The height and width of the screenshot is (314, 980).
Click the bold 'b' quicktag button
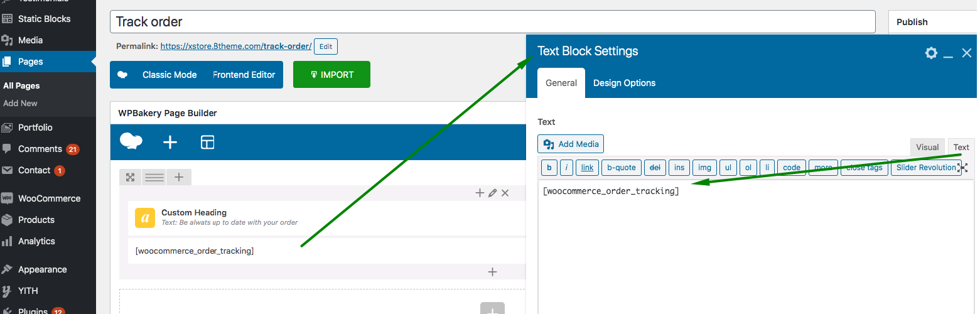[549, 168]
